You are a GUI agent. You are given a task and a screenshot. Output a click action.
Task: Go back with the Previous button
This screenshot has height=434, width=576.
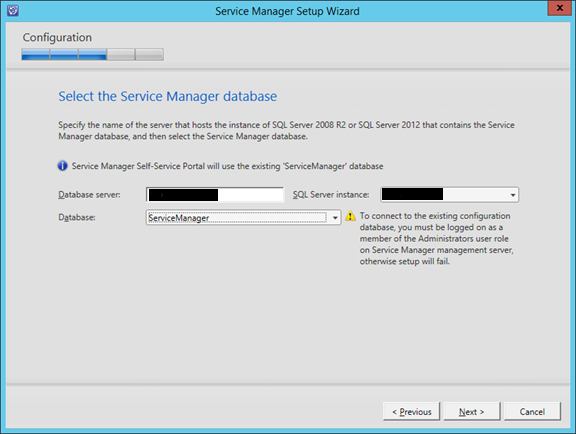(411, 412)
